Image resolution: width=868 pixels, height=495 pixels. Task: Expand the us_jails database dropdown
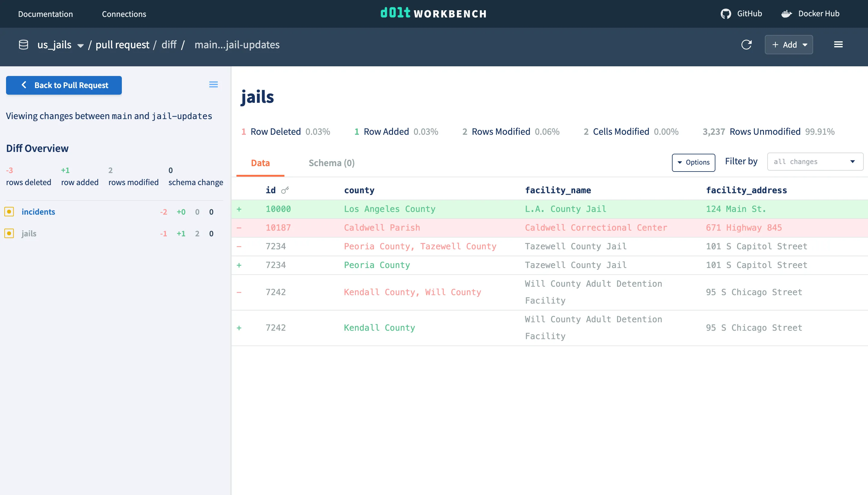[x=80, y=45]
